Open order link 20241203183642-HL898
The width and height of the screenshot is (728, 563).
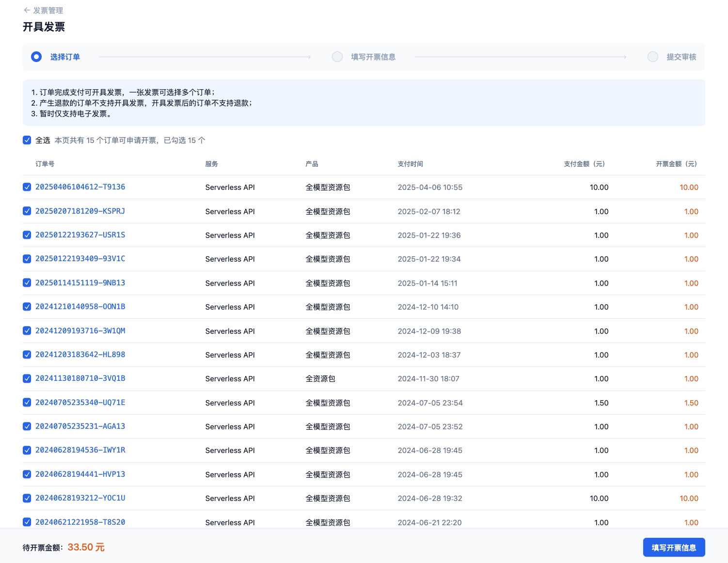point(80,355)
